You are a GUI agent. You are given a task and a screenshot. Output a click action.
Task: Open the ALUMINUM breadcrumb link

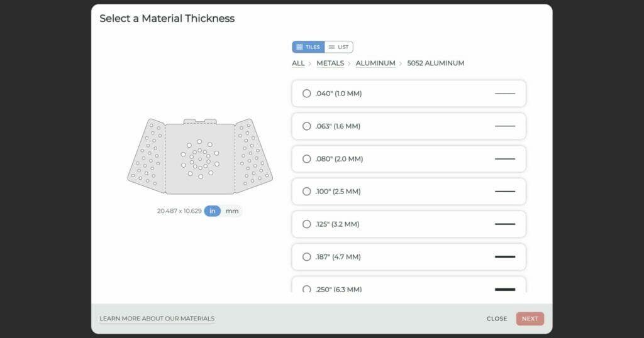pos(375,63)
